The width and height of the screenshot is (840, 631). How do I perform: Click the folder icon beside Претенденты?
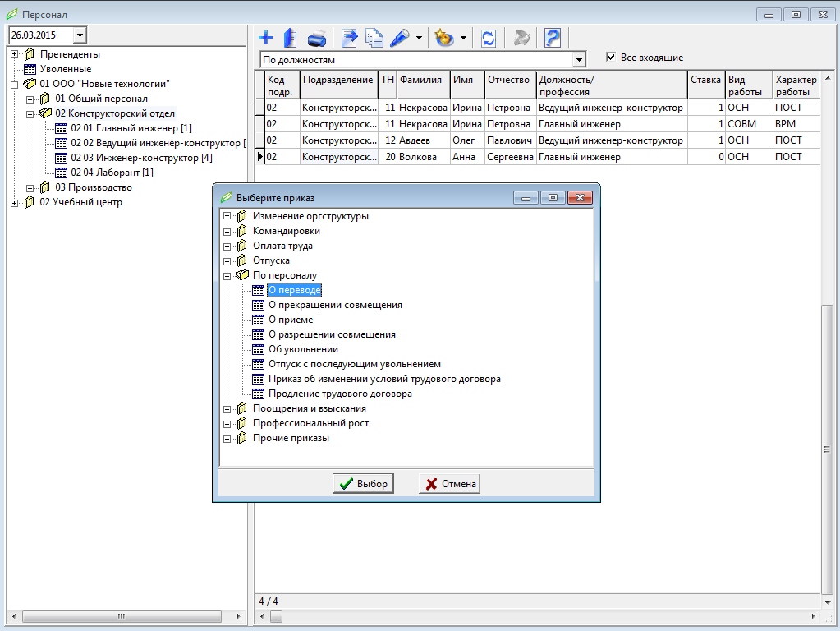click(30, 54)
